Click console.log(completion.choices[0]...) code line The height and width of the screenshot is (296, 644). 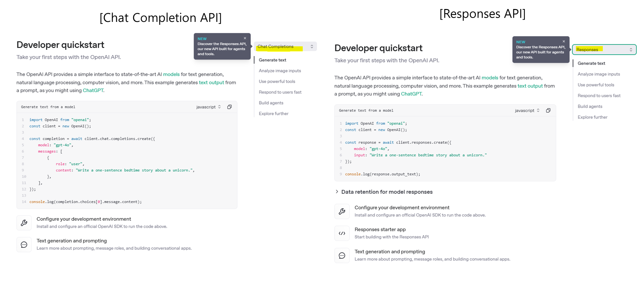point(85,202)
